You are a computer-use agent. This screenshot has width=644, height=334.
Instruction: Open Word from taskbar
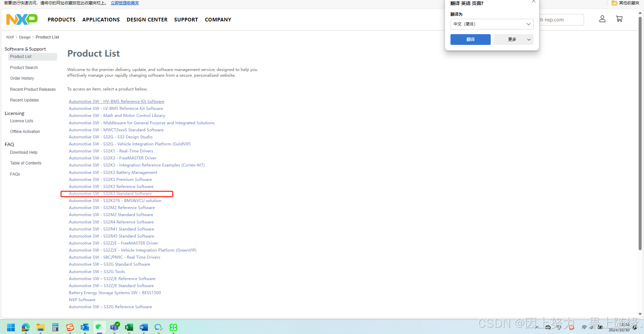tap(144, 327)
